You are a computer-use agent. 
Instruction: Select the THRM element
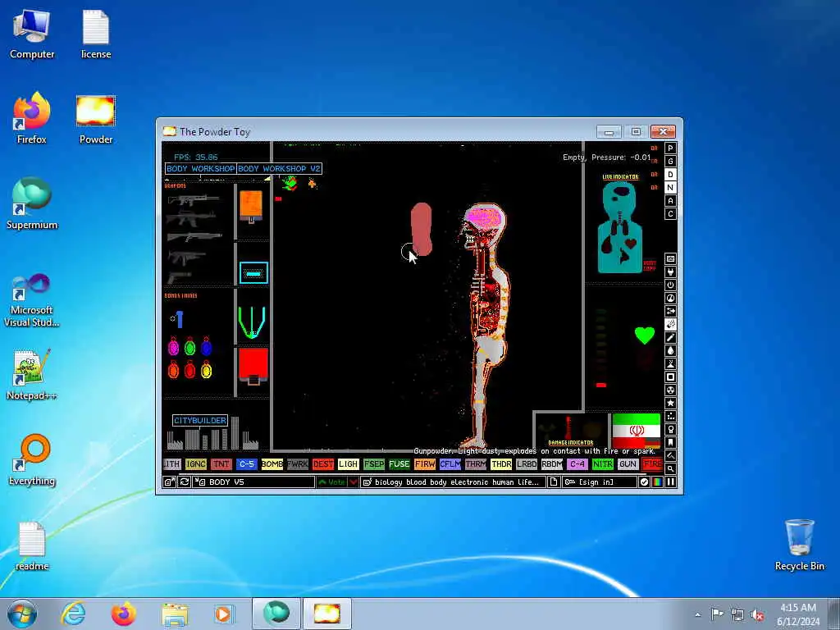pyautogui.click(x=476, y=464)
